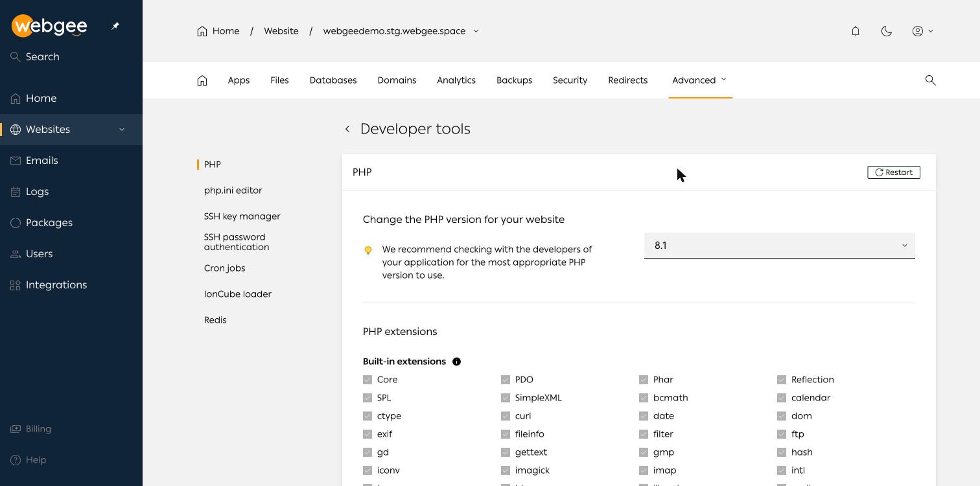Open PHP version 8.1 dropdown
The height and width of the screenshot is (486, 980).
coord(779,246)
